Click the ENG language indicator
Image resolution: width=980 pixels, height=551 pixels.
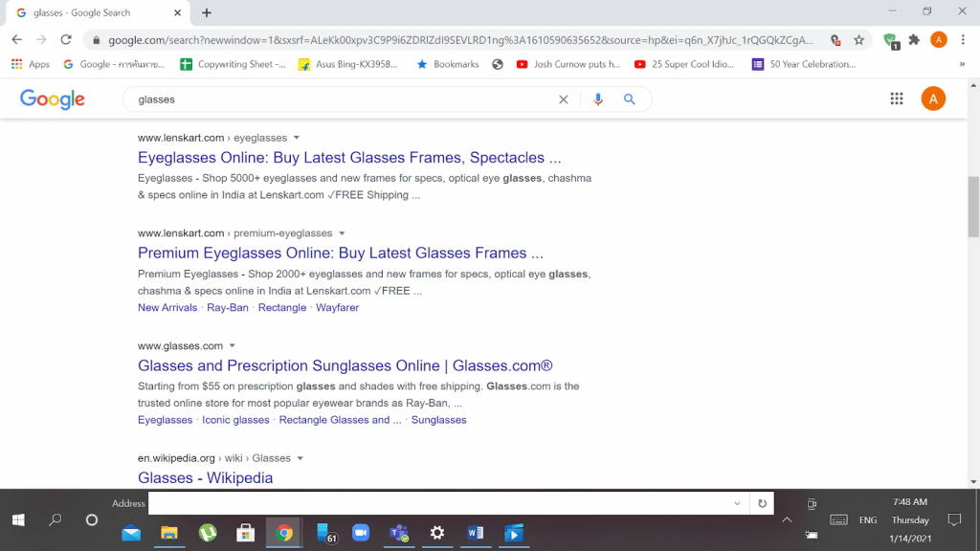click(x=867, y=519)
